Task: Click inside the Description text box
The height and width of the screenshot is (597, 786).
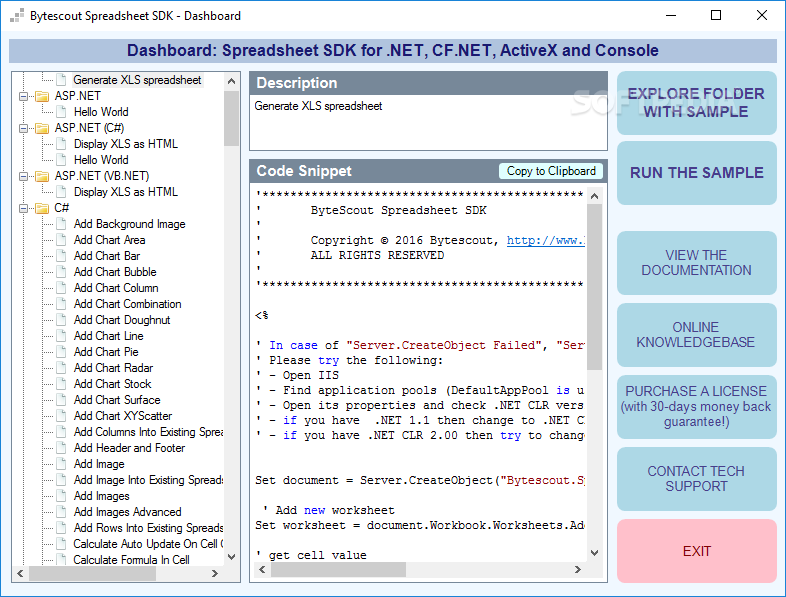Action: coord(428,122)
